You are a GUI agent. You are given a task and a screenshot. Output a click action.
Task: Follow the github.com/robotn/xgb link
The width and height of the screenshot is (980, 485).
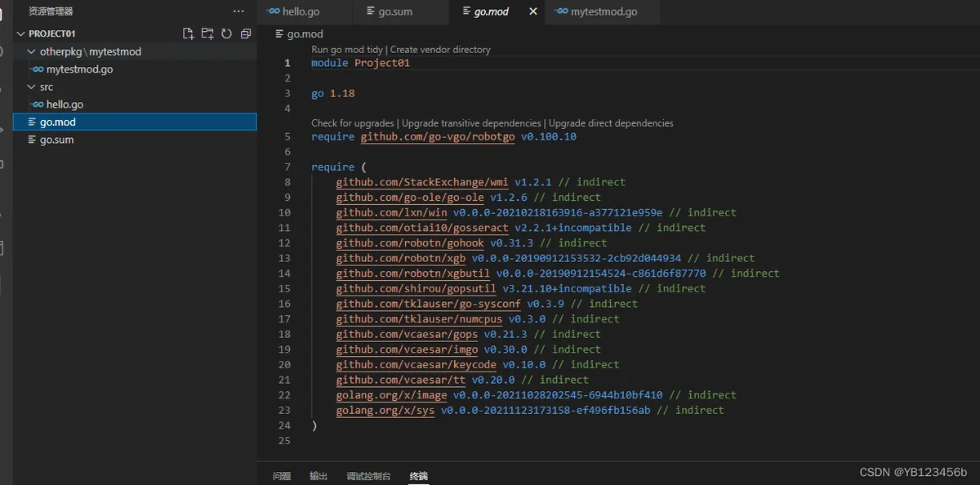[401, 258]
